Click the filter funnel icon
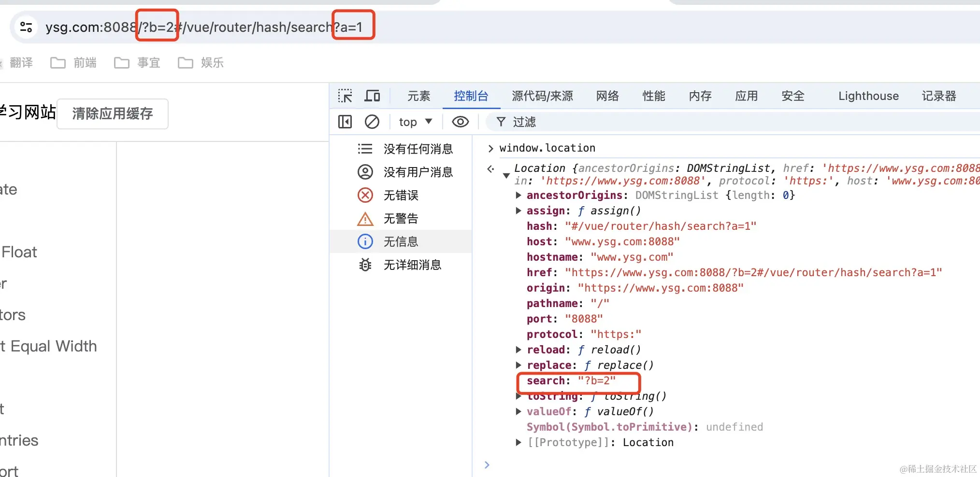The height and width of the screenshot is (477, 980). click(501, 122)
